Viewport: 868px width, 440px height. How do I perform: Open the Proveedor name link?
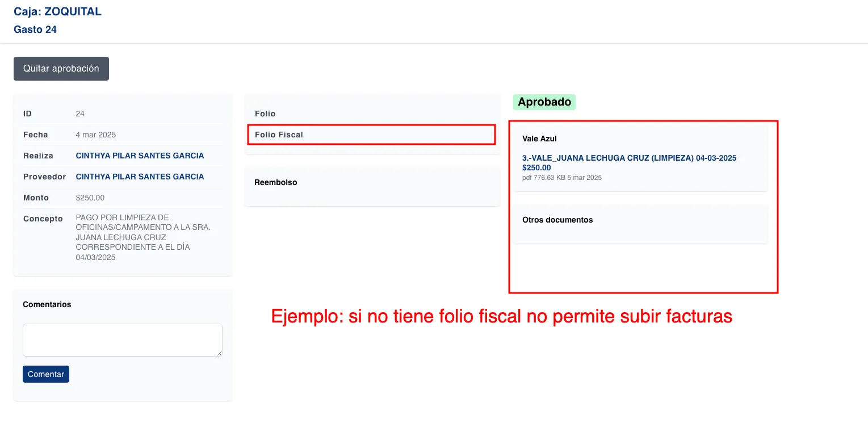140,177
